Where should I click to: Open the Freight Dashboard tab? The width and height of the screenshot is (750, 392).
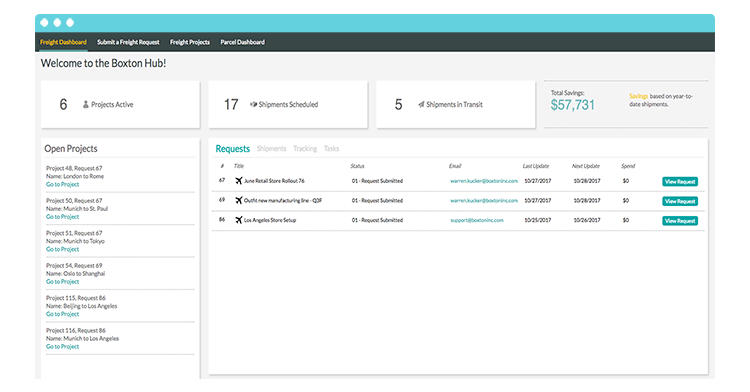(63, 42)
